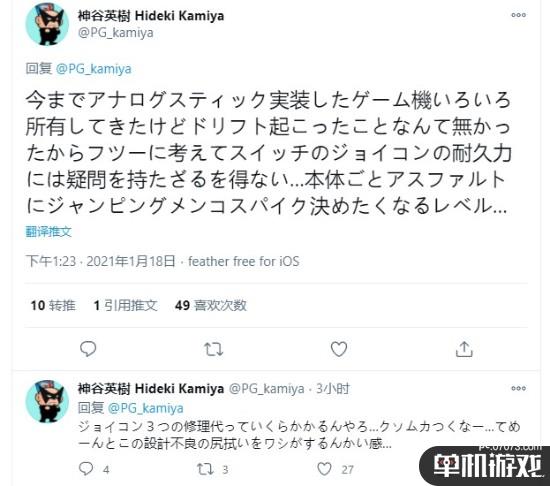Click the share icon under the main tweet

click(464, 349)
